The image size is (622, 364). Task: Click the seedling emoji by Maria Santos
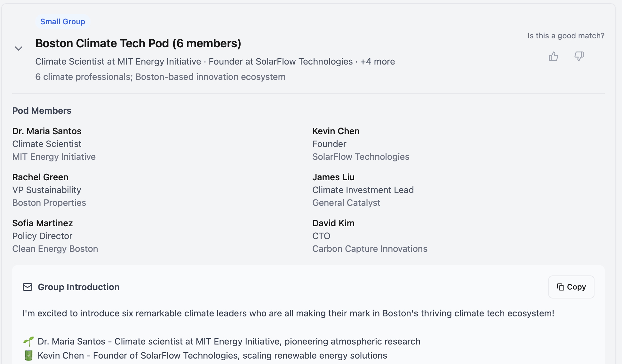click(28, 341)
